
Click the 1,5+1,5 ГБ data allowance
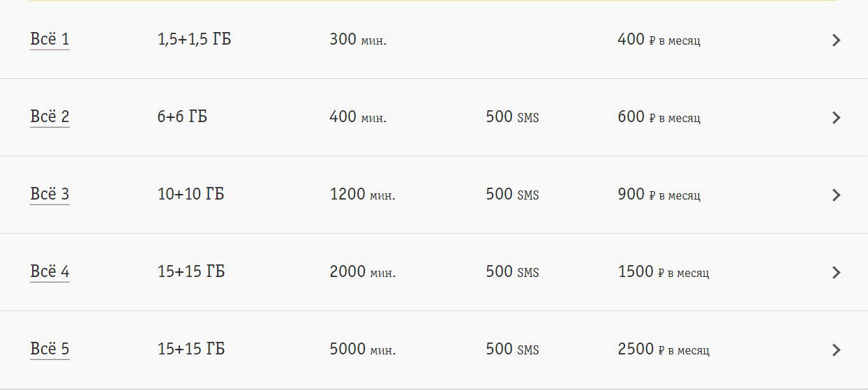point(194,40)
